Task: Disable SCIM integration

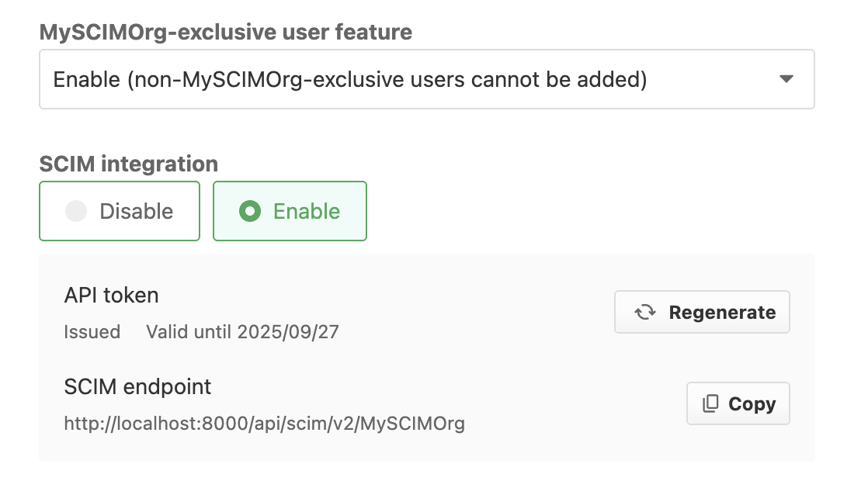Action: tap(120, 210)
